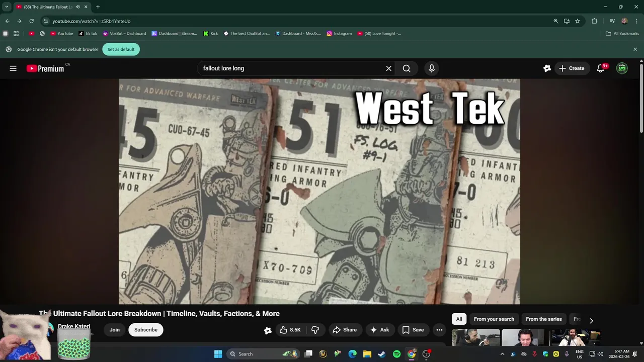Click the Create button
The height and width of the screenshot is (362, 644).
tap(572, 68)
